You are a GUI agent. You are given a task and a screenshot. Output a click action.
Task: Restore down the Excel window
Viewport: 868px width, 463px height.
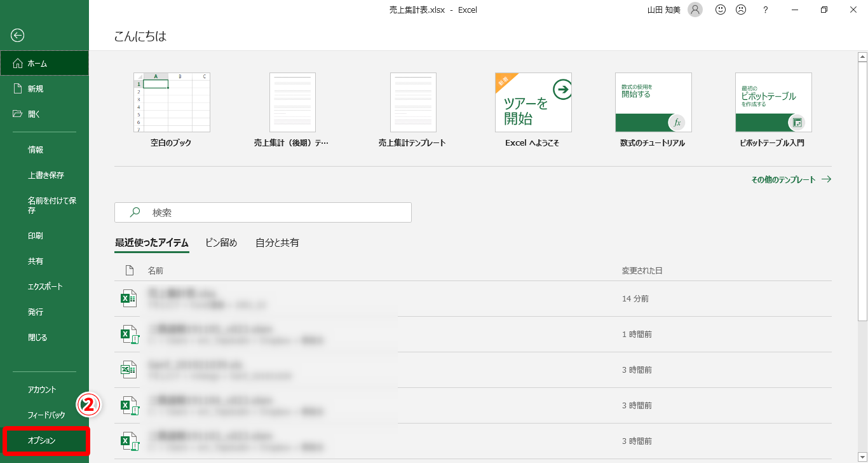pos(824,10)
